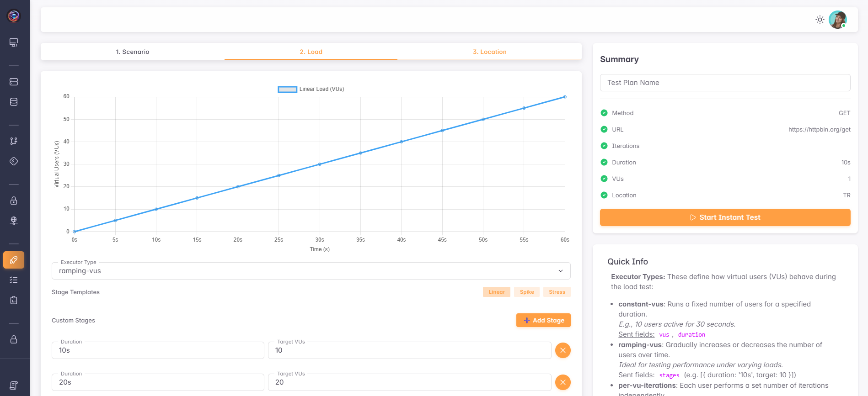
Task: Apply the Stress stage template
Action: (557, 292)
